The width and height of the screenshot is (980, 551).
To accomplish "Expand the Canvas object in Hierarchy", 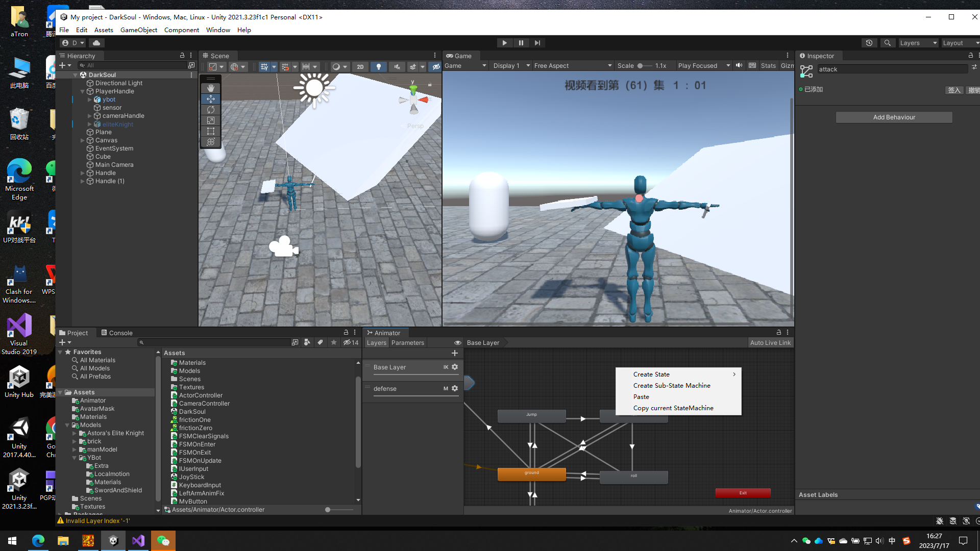I will [x=82, y=140].
